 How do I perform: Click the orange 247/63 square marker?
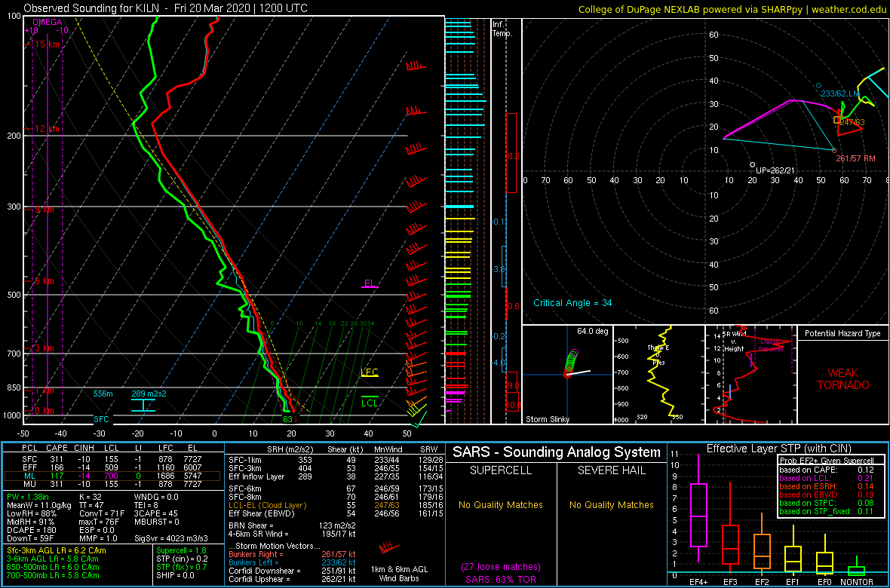pos(836,120)
